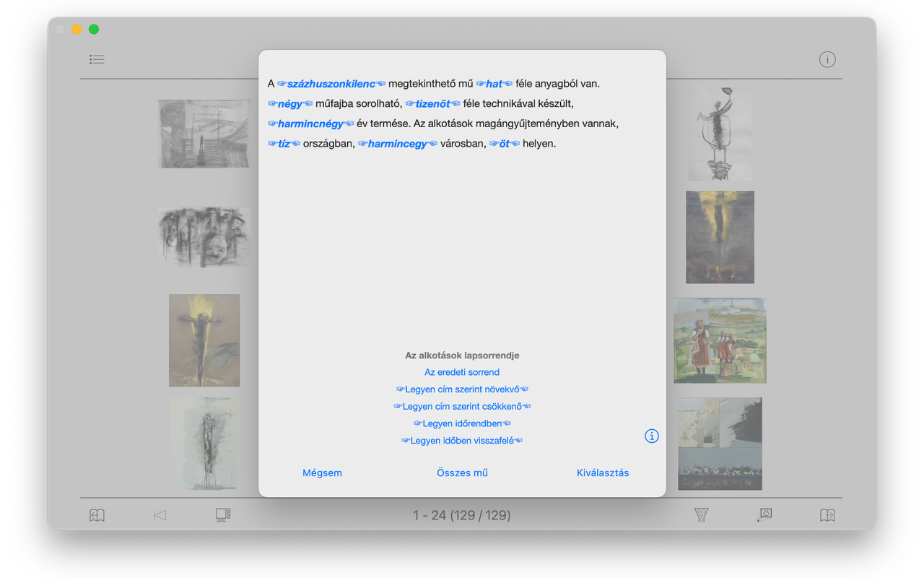Open the crucifixion thumbnail in the left column
The width and height of the screenshot is (924, 578).
point(204,340)
